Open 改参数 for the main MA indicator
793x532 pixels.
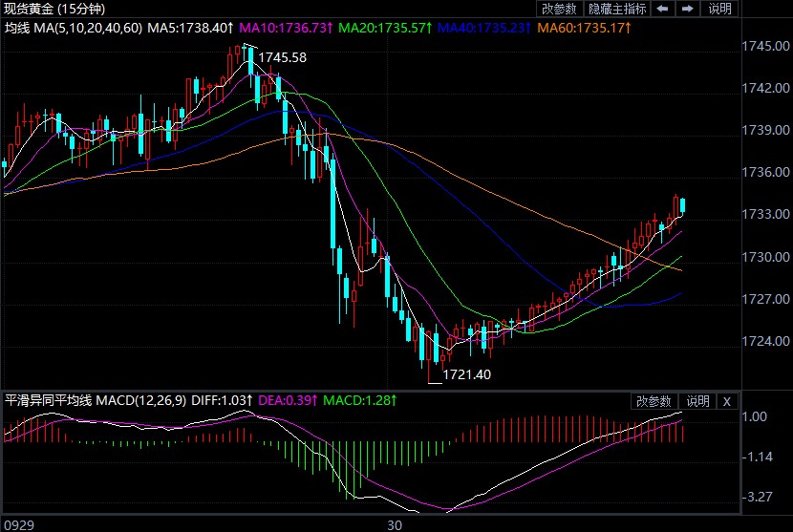(559, 9)
